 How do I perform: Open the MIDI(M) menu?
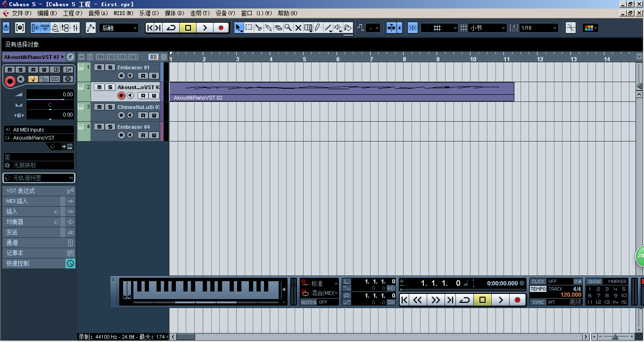124,13
